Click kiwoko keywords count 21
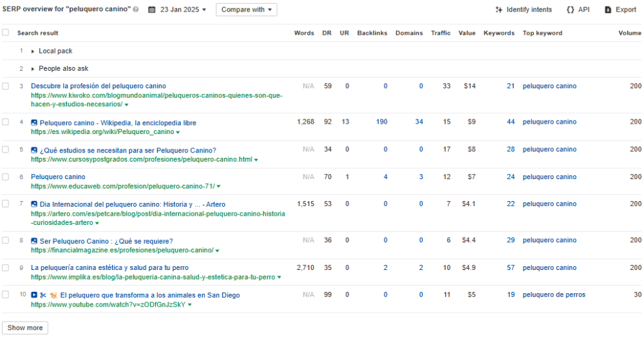 click(x=511, y=86)
